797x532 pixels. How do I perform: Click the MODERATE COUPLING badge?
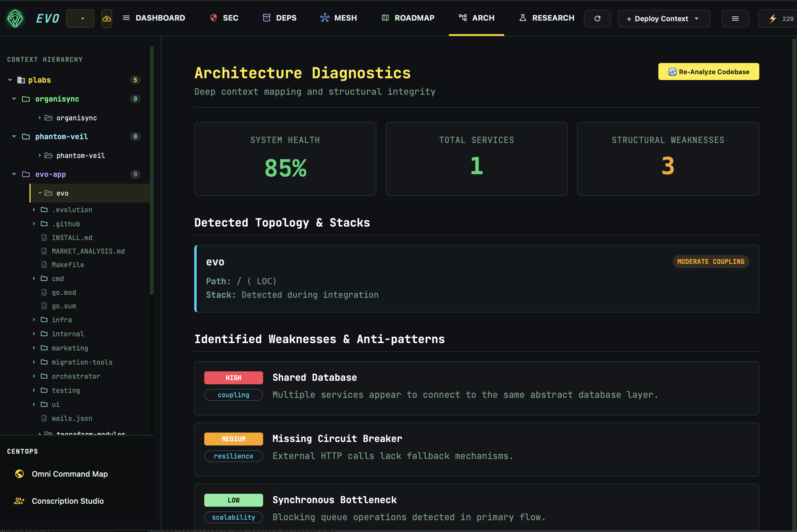[x=710, y=262]
